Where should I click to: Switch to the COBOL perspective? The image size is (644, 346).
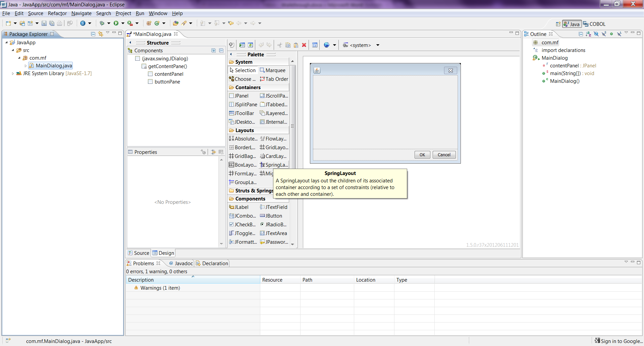click(x=594, y=24)
